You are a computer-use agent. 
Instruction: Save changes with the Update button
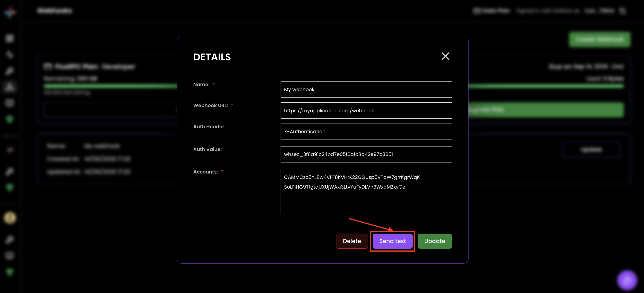(x=435, y=241)
